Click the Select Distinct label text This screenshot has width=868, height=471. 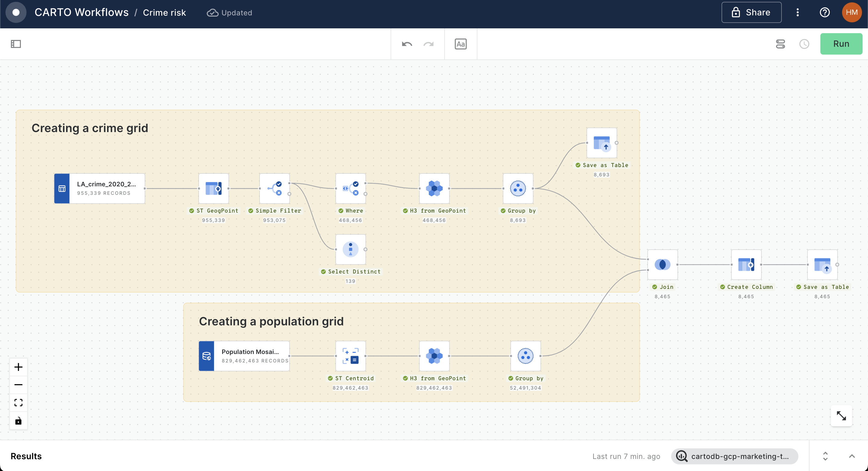[x=354, y=272]
